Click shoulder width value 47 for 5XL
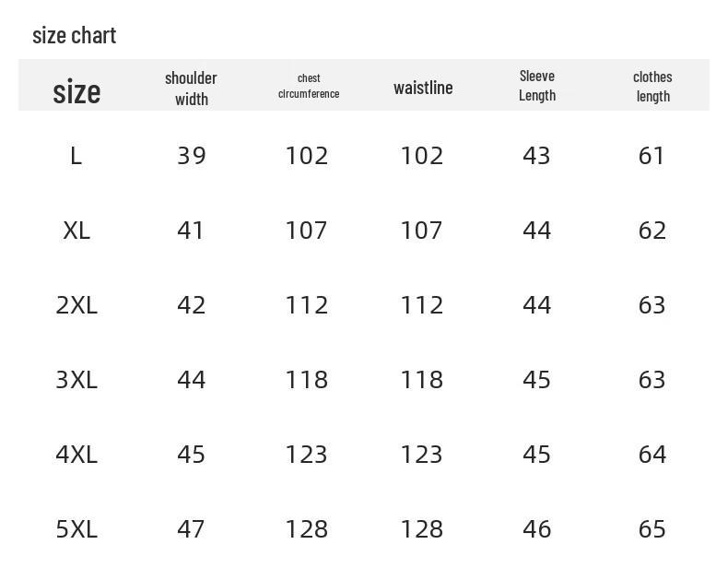The width and height of the screenshot is (728, 580). (191, 529)
